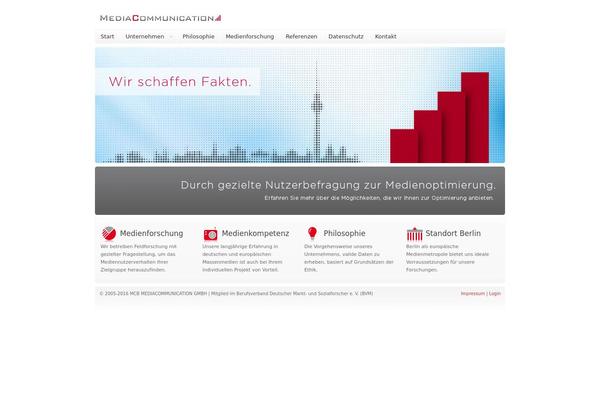This screenshot has height=400, width=600.
Task: Click the 'Berlin als europäische Medienmetropole' text
Action: (447, 258)
